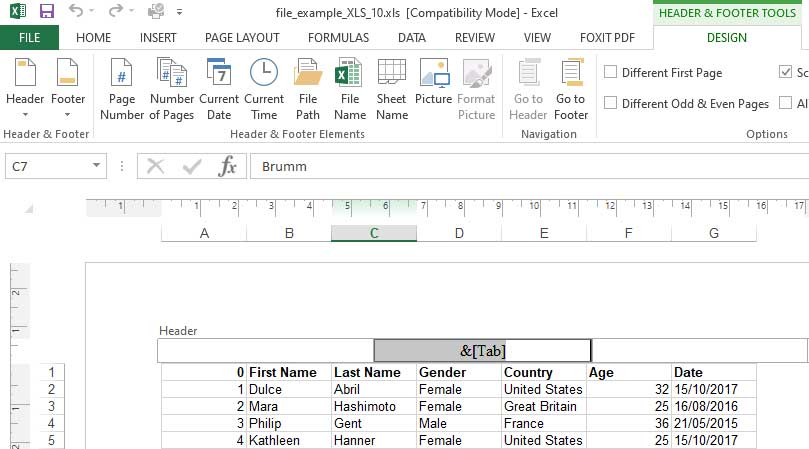This screenshot has height=449, width=809.
Task: Insert Number of Pages element
Action: coord(172,89)
